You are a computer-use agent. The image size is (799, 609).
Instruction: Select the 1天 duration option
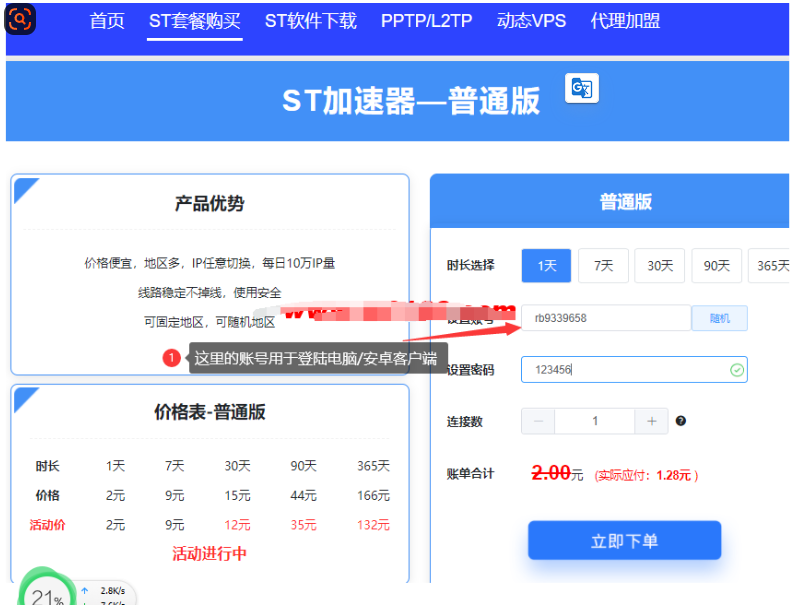[546, 266]
